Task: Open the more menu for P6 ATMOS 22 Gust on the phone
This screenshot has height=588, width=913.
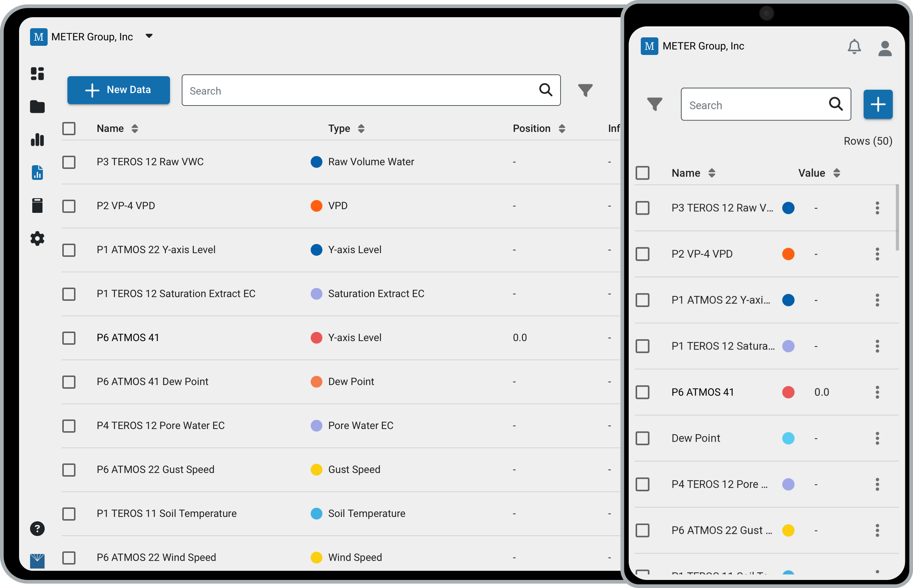Action: click(877, 530)
